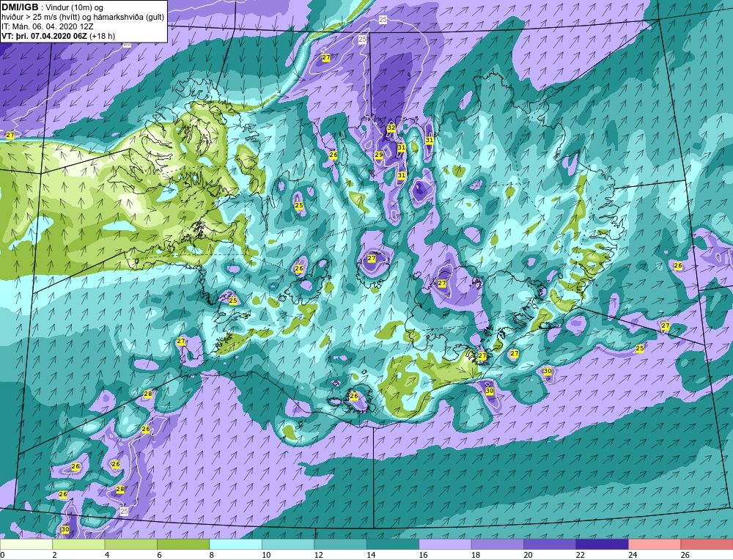Click the pale yellow 0–2 m/s legend swatch
The width and height of the screenshot is (733, 560).
26,544
